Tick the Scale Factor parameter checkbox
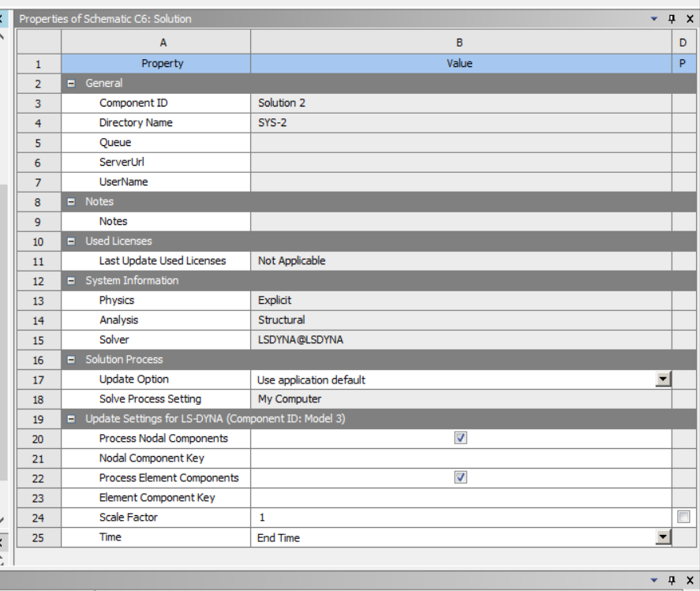 [x=683, y=517]
